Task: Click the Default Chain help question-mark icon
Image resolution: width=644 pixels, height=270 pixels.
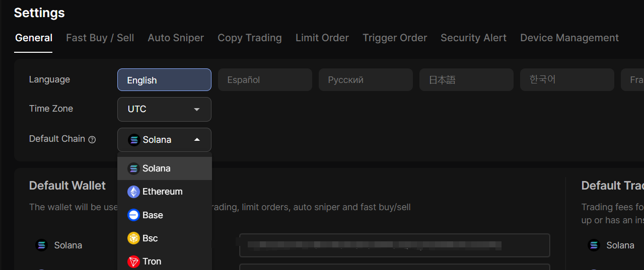Action: pyautogui.click(x=92, y=140)
